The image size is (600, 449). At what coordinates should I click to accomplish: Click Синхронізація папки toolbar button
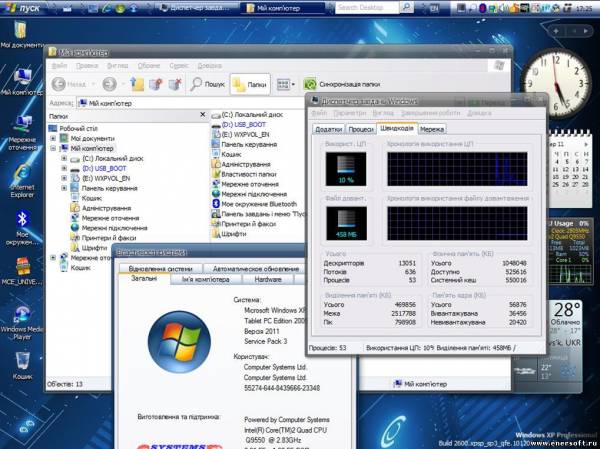[x=342, y=84]
